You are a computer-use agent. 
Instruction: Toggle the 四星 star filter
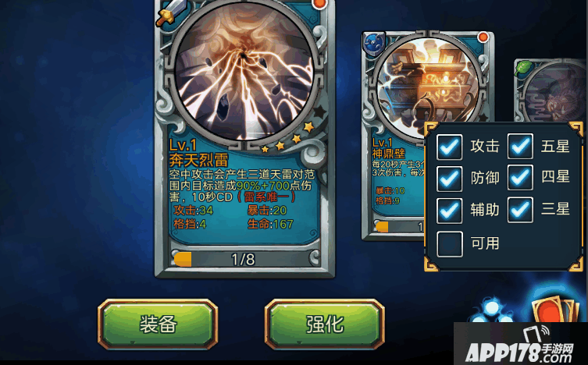click(x=520, y=178)
